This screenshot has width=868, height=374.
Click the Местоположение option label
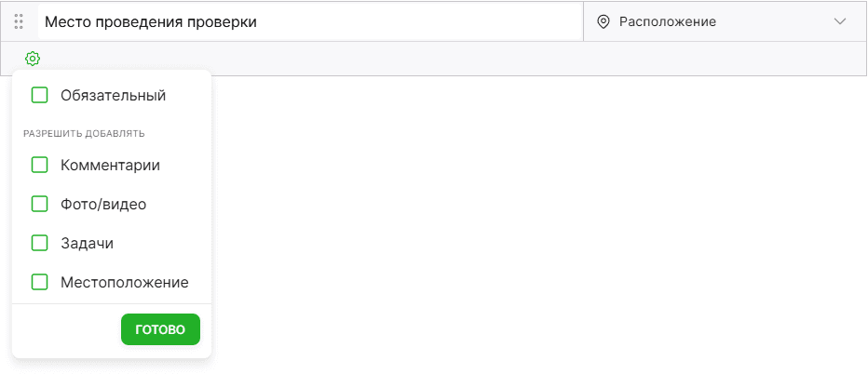tap(125, 282)
